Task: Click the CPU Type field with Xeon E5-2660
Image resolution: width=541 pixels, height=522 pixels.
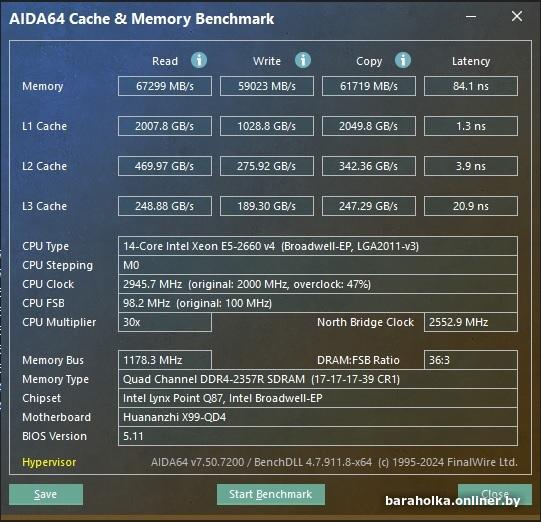Action: point(318,246)
